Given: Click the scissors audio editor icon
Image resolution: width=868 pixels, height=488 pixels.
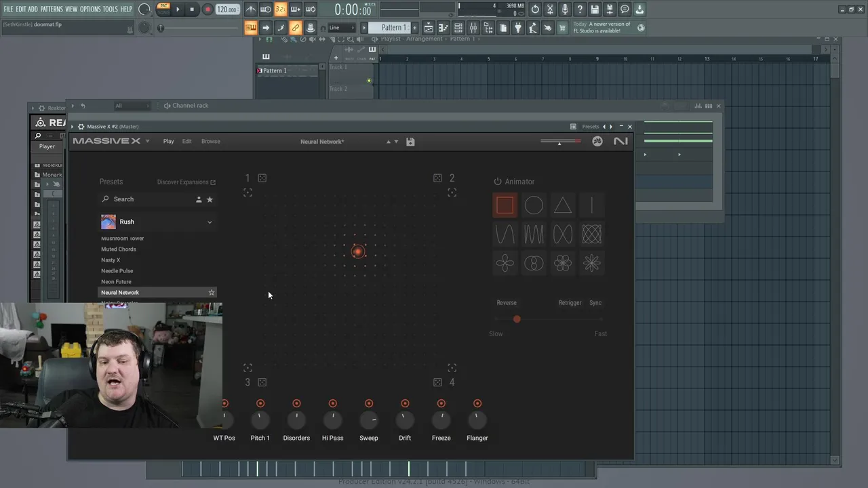Looking at the screenshot, I should (x=550, y=9).
